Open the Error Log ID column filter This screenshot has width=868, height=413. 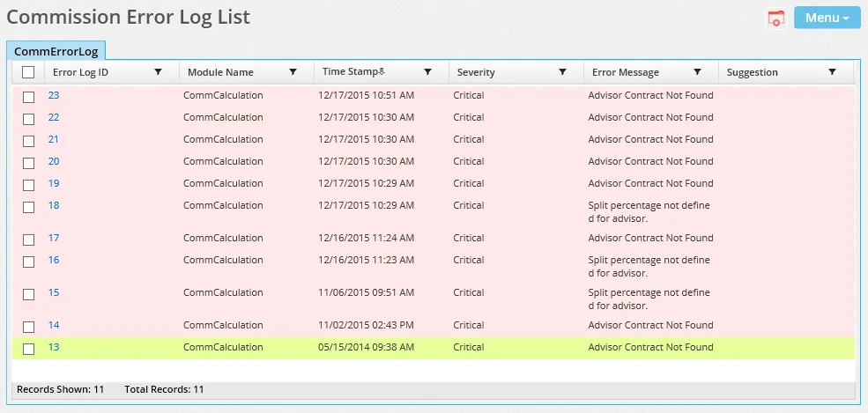159,72
